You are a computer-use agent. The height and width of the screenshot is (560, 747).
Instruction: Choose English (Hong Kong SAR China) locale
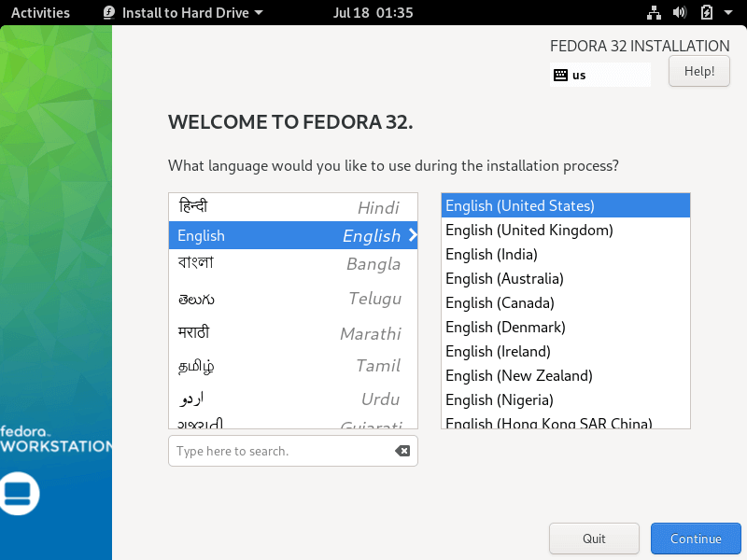566,421
